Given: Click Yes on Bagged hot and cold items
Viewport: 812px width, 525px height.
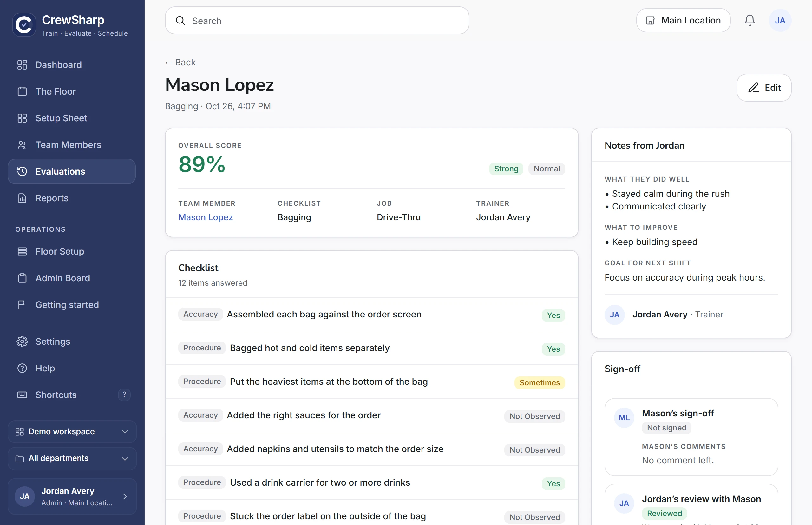Looking at the screenshot, I should click(553, 349).
